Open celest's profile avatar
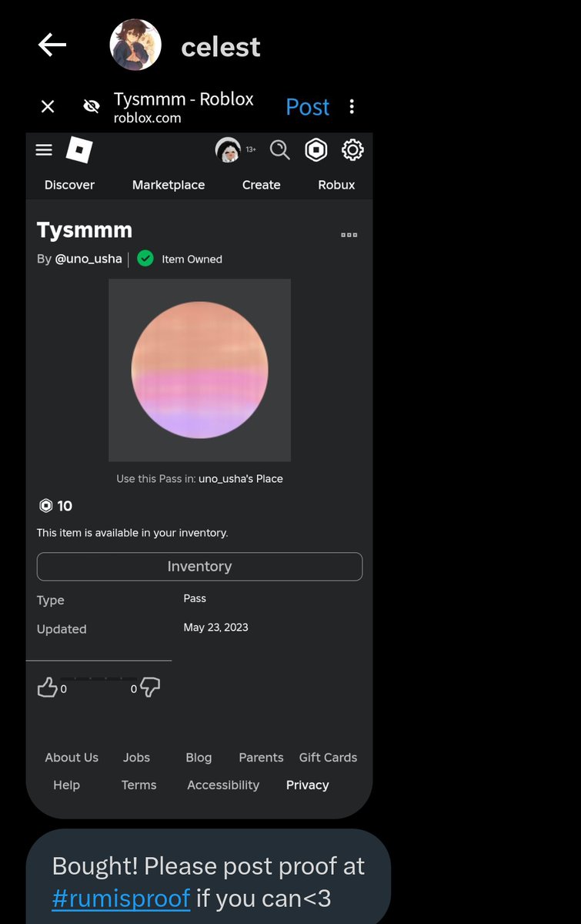Viewport: 581px width, 924px height. 135,45
